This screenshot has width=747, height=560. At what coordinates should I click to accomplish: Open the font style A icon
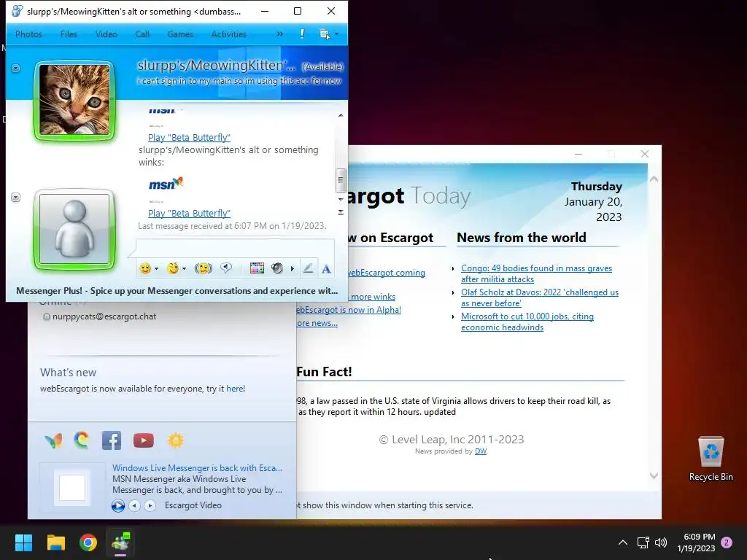(326, 269)
